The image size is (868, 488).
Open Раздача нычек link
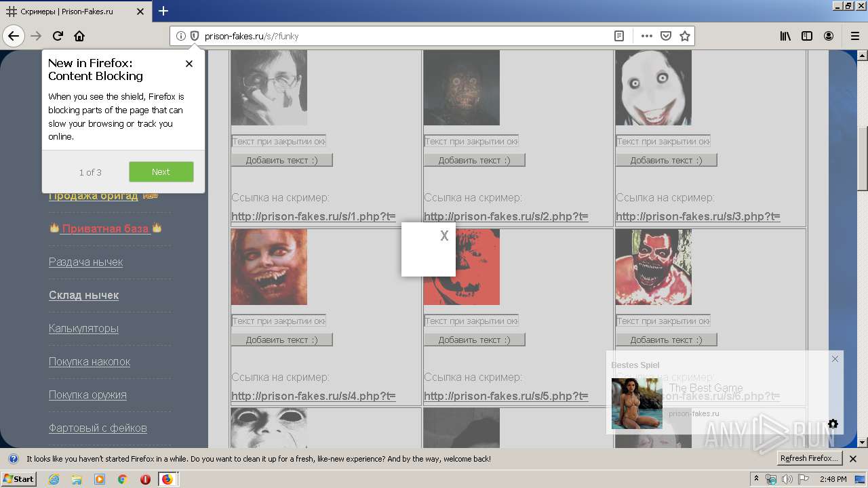click(85, 262)
